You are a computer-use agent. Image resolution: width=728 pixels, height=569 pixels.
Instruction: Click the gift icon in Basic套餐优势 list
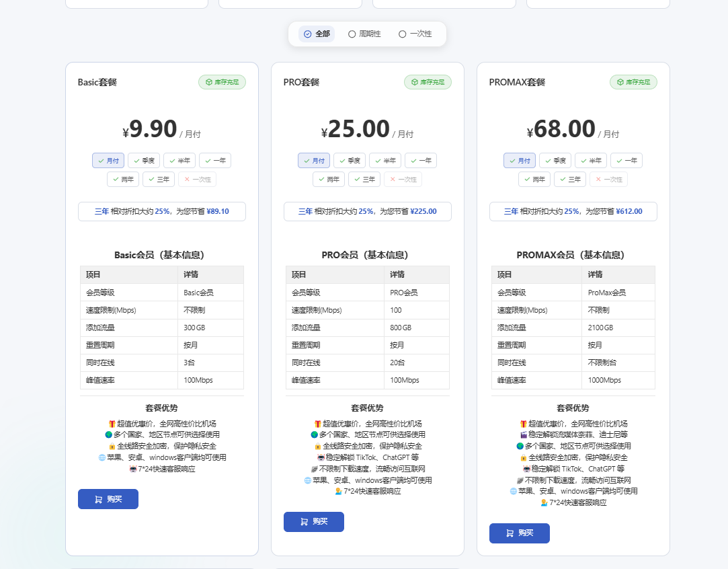(112, 424)
